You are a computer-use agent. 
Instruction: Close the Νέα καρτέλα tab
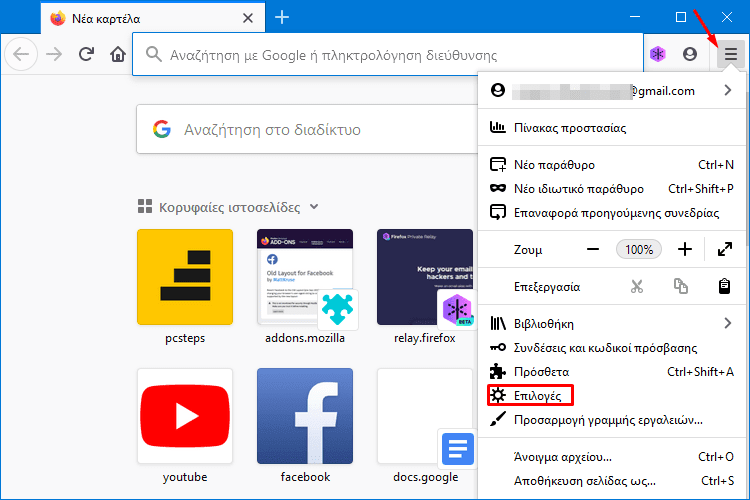pyautogui.click(x=248, y=18)
